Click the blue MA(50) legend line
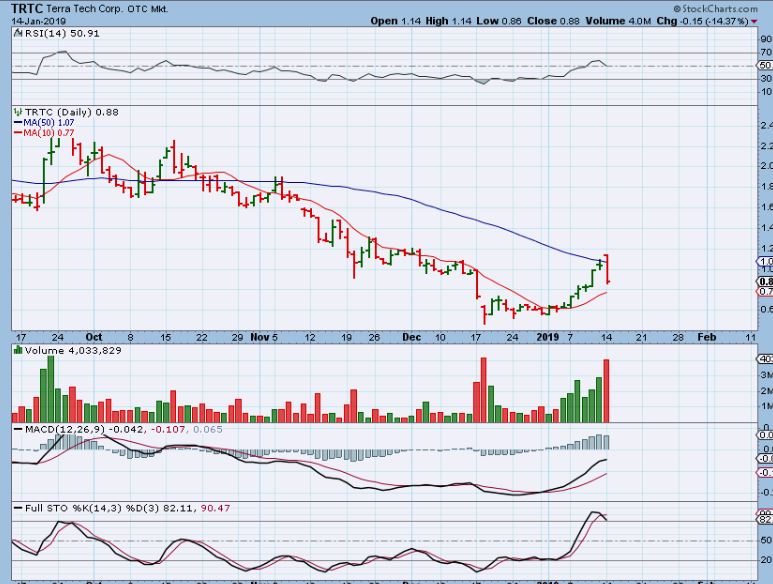Screen dimensions: 773x584 click(x=18, y=122)
